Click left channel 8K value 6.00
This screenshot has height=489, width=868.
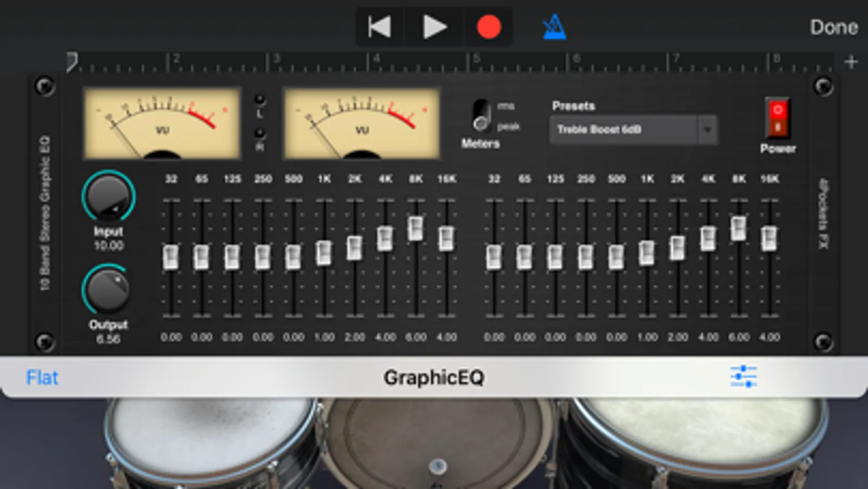pyautogui.click(x=416, y=337)
